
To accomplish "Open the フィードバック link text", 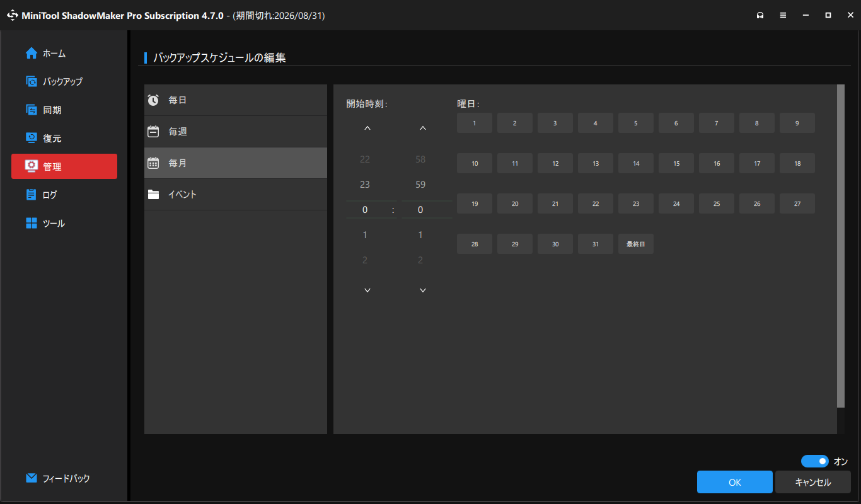I will point(66,478).
